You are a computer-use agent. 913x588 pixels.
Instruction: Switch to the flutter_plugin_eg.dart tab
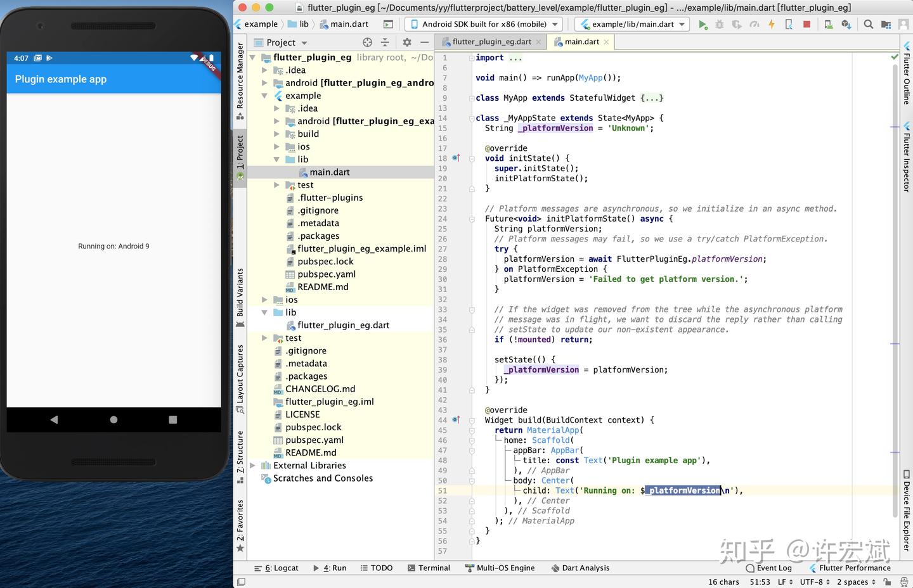pyautogui.click(x=491, y=41)
